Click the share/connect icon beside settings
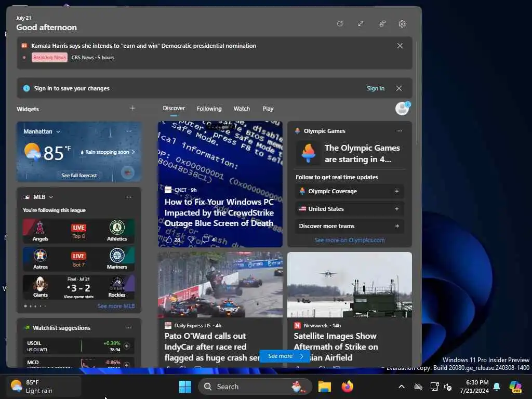Viewport: 532px width, 399px height. (382, 24)
